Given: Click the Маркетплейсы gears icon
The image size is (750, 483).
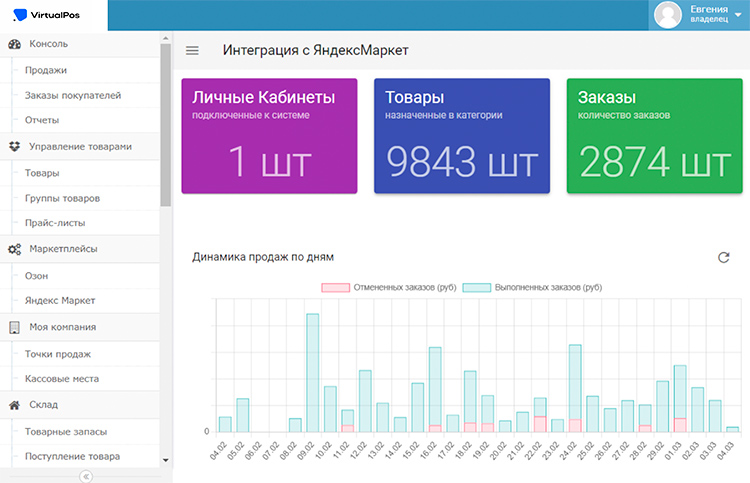Looking at the screenshot, I should 15,249.
